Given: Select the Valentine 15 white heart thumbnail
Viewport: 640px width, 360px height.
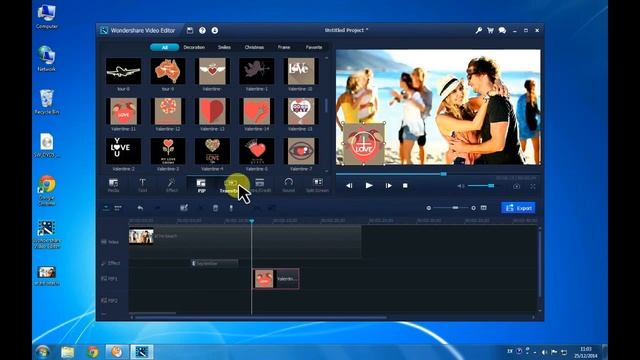Looking at the screenshot, I should (x=301, y=111).
